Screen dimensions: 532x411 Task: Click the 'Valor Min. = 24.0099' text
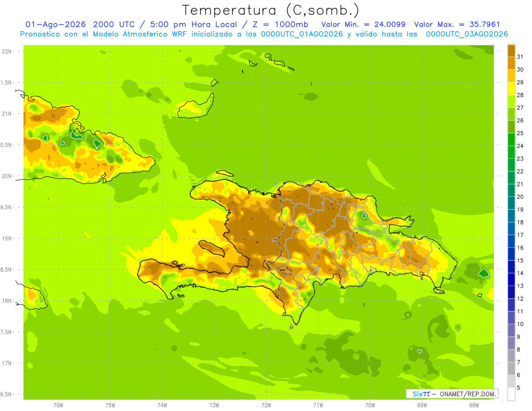(363, 24)
